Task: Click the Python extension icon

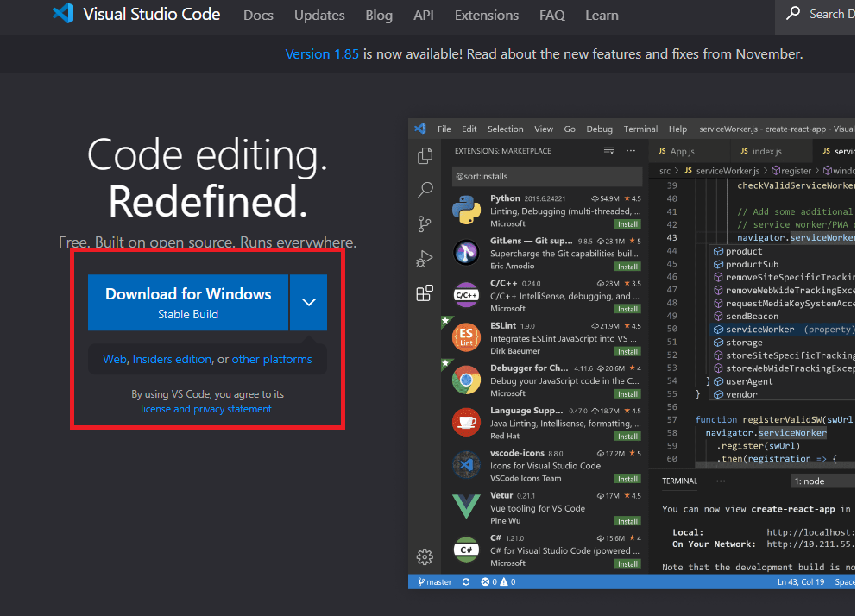Action: [466, 210]
